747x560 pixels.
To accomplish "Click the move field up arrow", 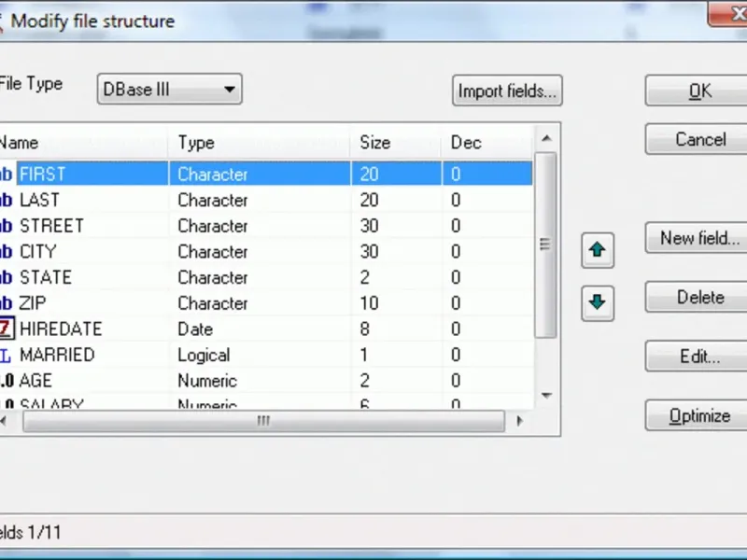I will tap(598, 250).
